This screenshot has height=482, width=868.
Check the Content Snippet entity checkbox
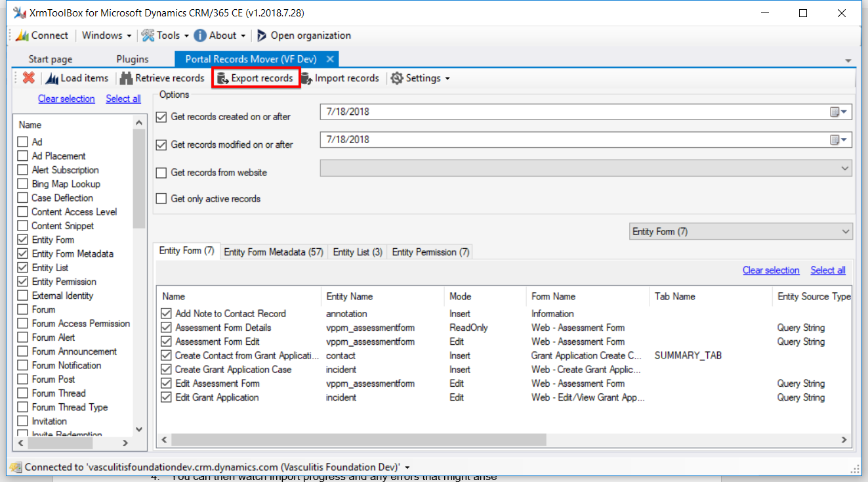(x=23, y=226)
